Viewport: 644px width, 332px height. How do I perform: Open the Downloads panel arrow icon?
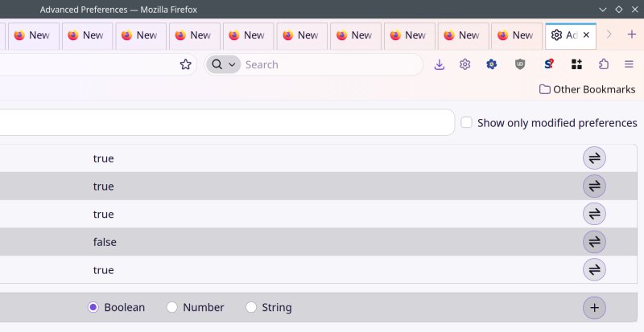coord(439,64)
